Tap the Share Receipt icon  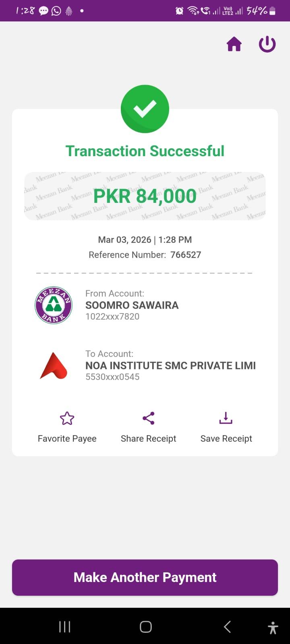[149, 419]
